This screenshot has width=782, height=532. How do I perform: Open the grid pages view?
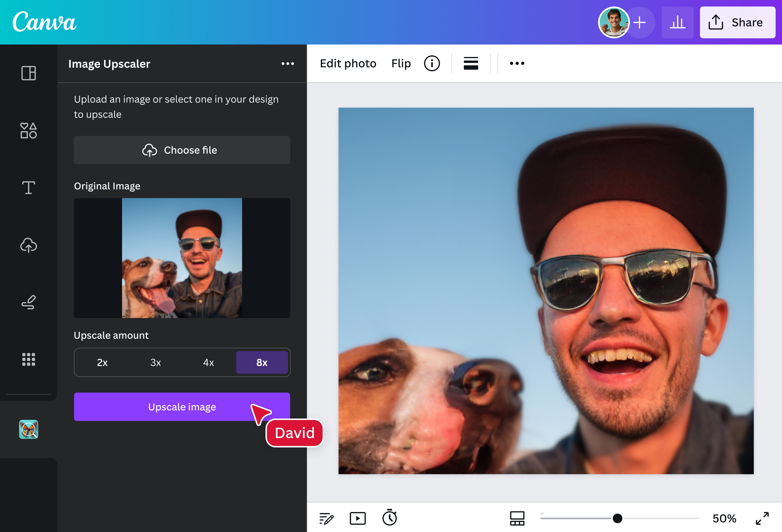point(517,518)
